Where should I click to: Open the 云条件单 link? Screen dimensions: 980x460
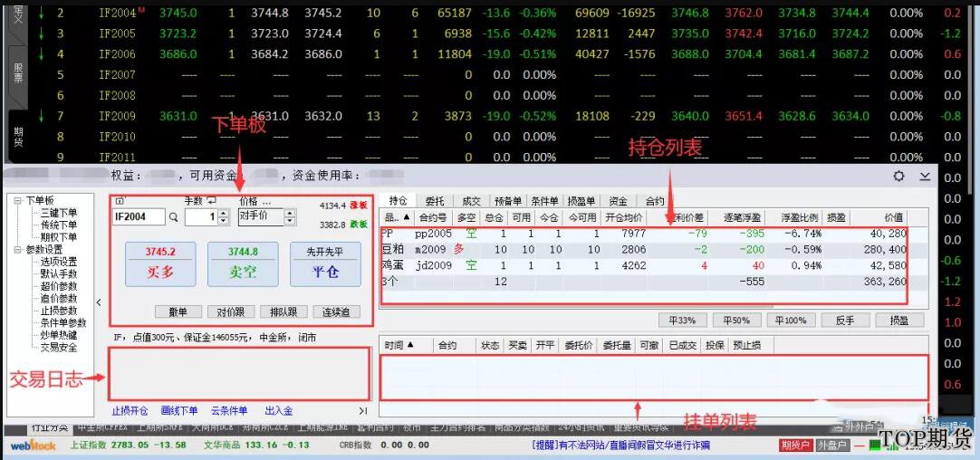point(229,410)
